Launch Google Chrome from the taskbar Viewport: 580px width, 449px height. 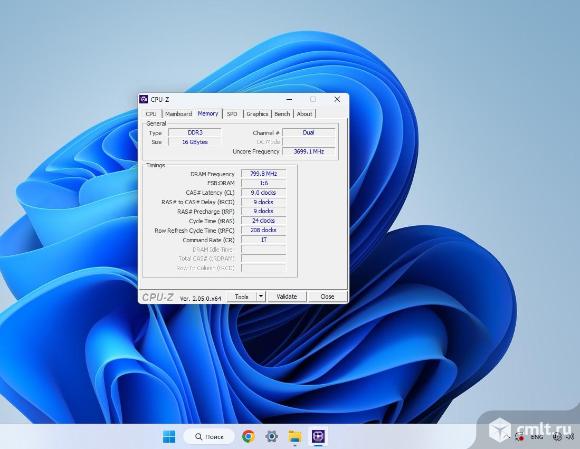click(248, 436)
